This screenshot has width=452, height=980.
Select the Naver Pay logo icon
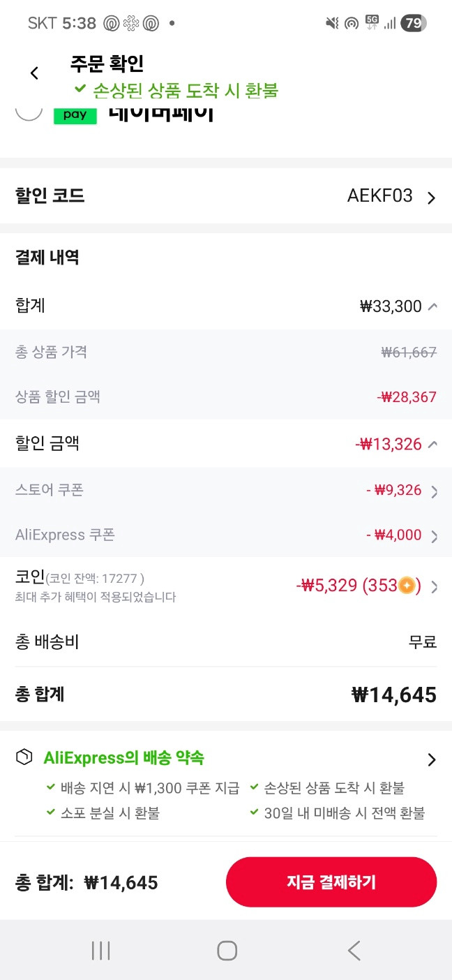pos(75,113)
